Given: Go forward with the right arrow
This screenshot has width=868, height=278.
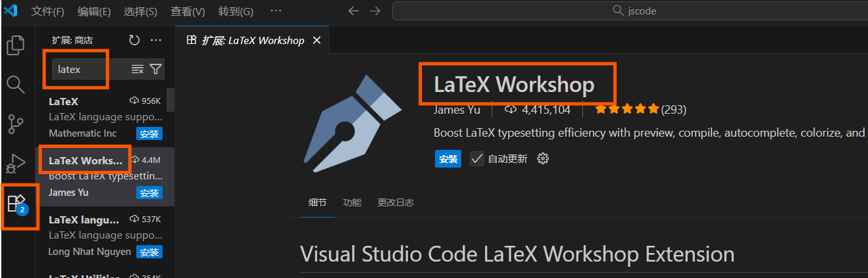Looking at the screenshot, I should tap(375, 11).
